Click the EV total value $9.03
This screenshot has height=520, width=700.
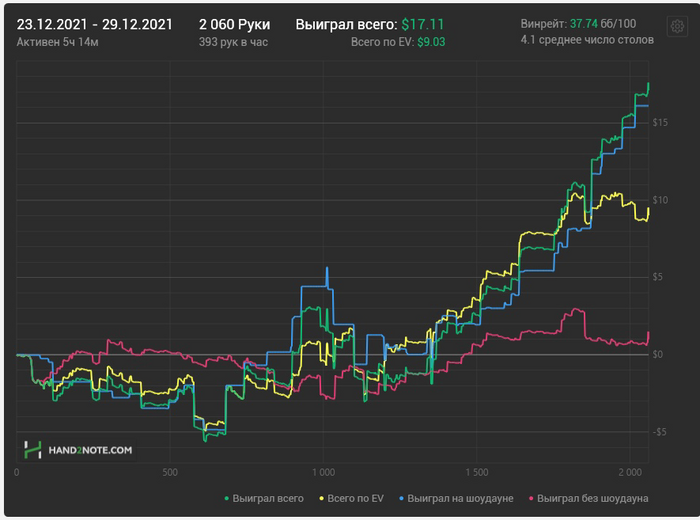431,42
